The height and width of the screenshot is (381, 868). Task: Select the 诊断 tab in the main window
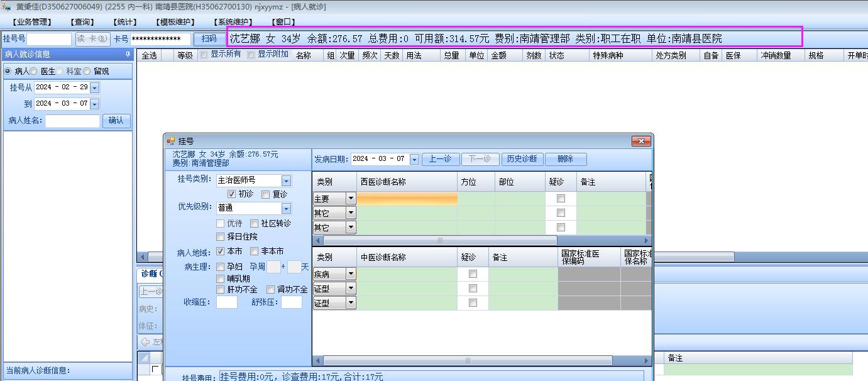pyautogui.click(x=151, y=273)
